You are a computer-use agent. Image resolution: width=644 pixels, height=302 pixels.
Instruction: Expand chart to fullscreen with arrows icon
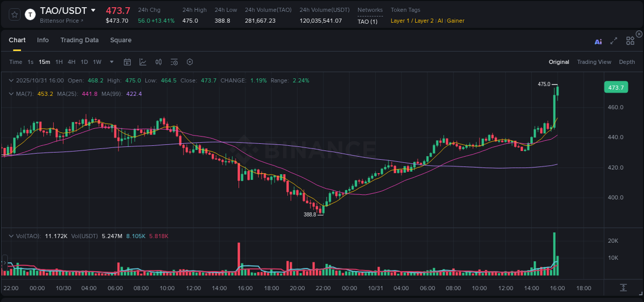614,41
